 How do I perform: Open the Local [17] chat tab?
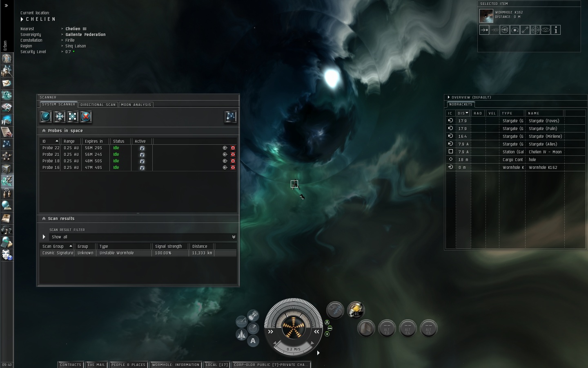(x=216, y=365)
